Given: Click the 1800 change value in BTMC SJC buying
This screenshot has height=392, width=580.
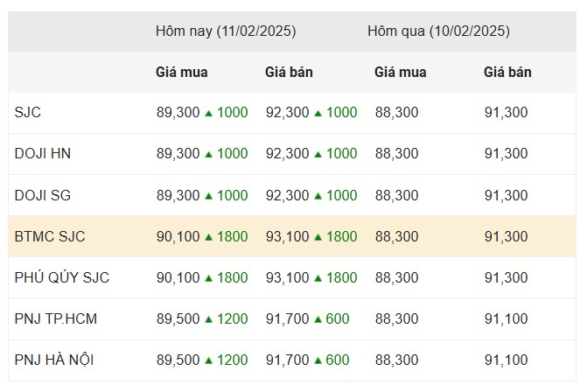Looking at the screenshot, I should pos(233,236).
